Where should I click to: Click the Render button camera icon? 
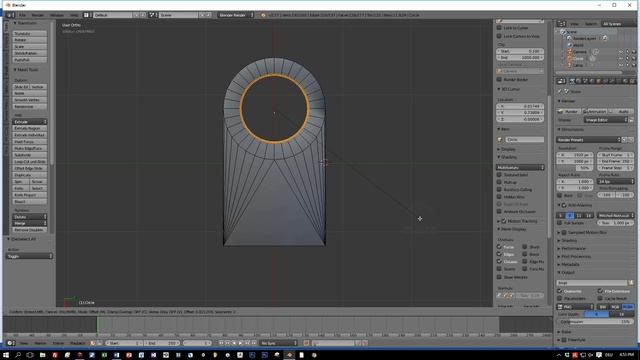(x=561, y=111)
